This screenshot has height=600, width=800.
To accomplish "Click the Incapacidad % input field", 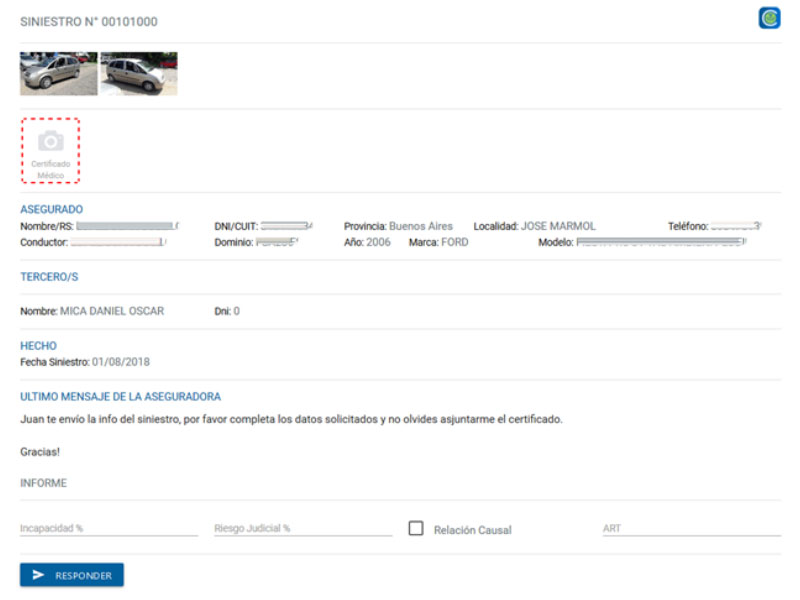I will (109, 528).
